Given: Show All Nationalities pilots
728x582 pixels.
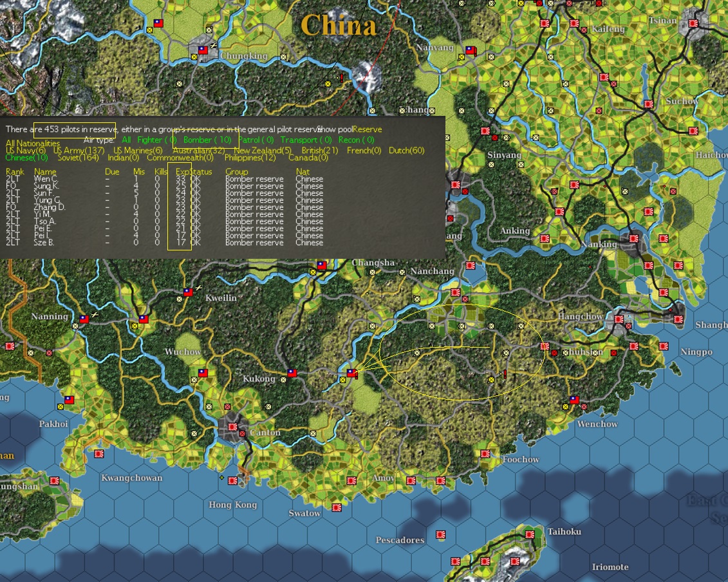Looking at the screenshot, I should coord(33,144).
